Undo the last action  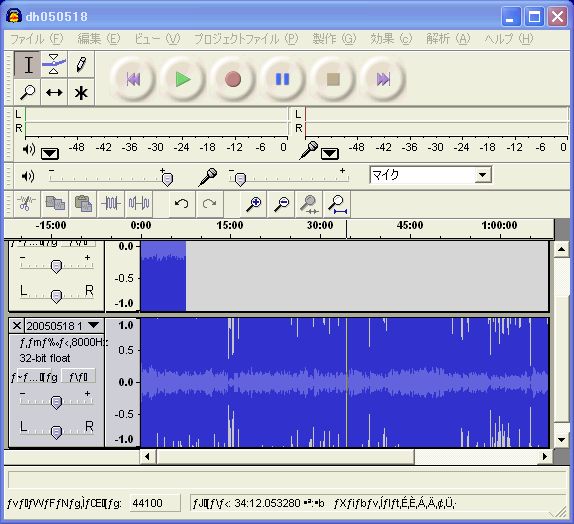pyautogui.click(x=182, y=203)
